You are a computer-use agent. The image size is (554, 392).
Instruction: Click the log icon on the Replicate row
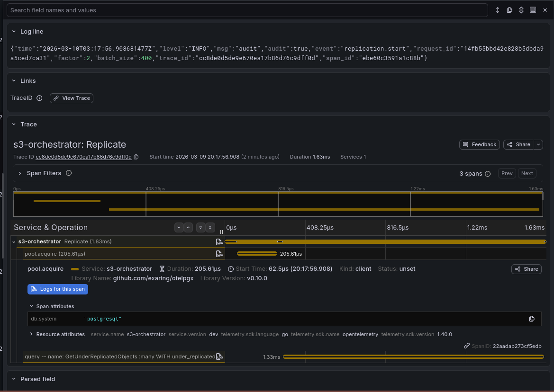(219, 242)
